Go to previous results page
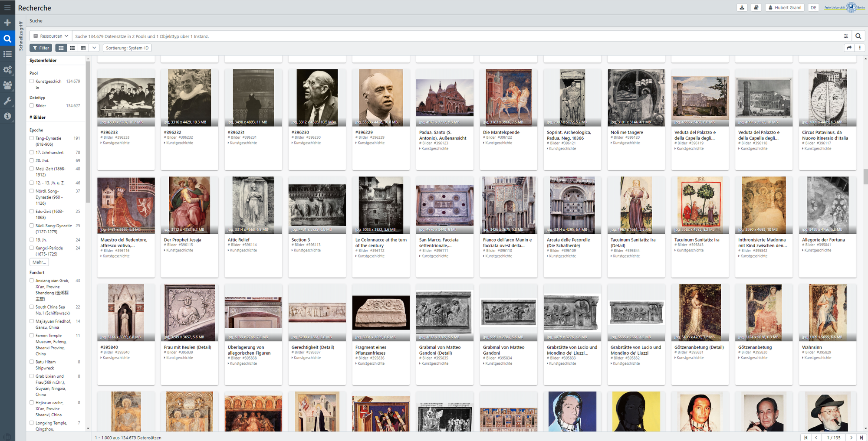 coord(816,438)
